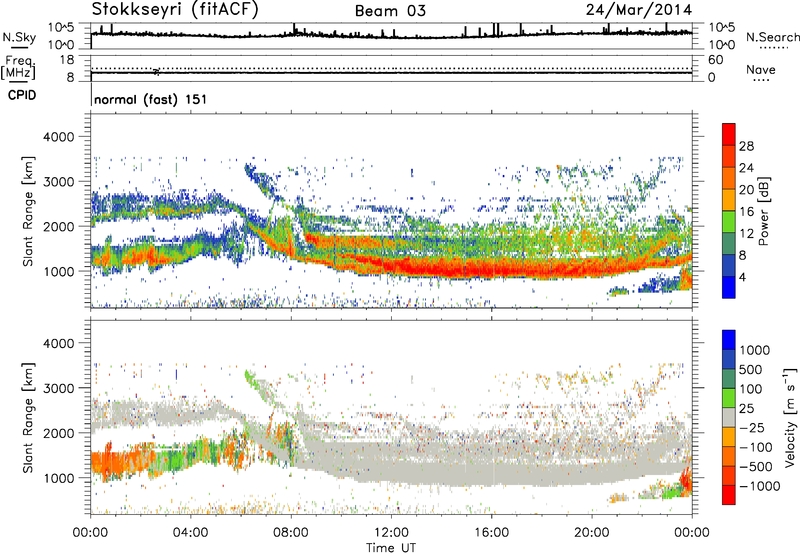Click the '4000' tick of the power panel
800x554 pixels.
pos(58,137)
